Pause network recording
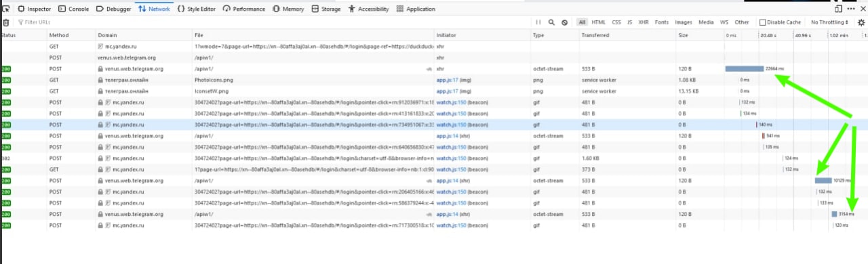The height and width of the screenshot is (264, 868). point(538,22)
